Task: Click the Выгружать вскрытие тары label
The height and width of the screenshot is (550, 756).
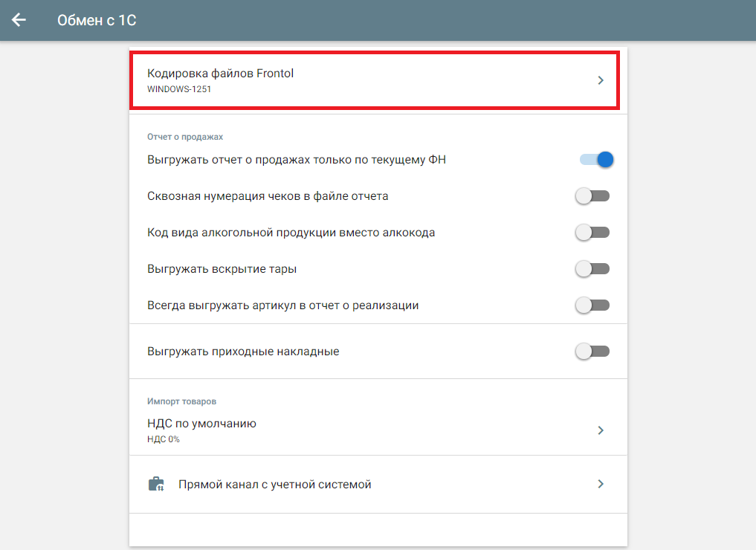Action: pyautogui.click(x=222, y=269)
